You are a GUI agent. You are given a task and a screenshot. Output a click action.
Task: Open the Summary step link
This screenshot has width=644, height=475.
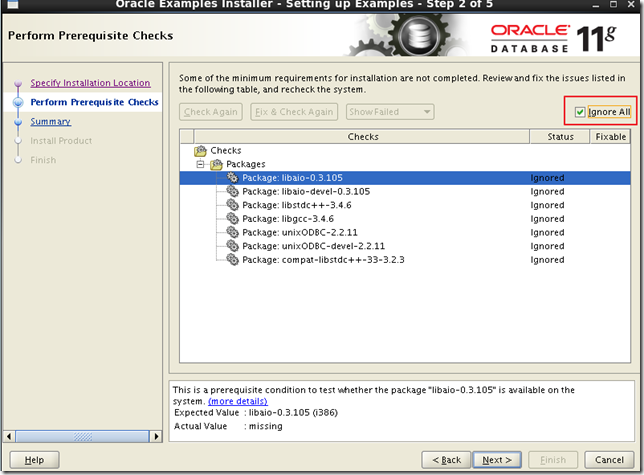(51, 122)
